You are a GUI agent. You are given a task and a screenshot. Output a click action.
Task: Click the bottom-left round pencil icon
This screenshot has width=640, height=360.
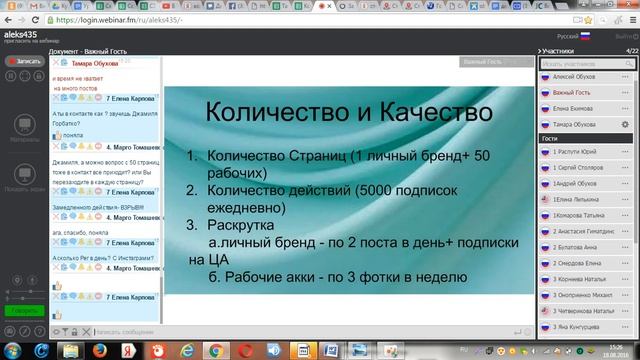(24, 331)
